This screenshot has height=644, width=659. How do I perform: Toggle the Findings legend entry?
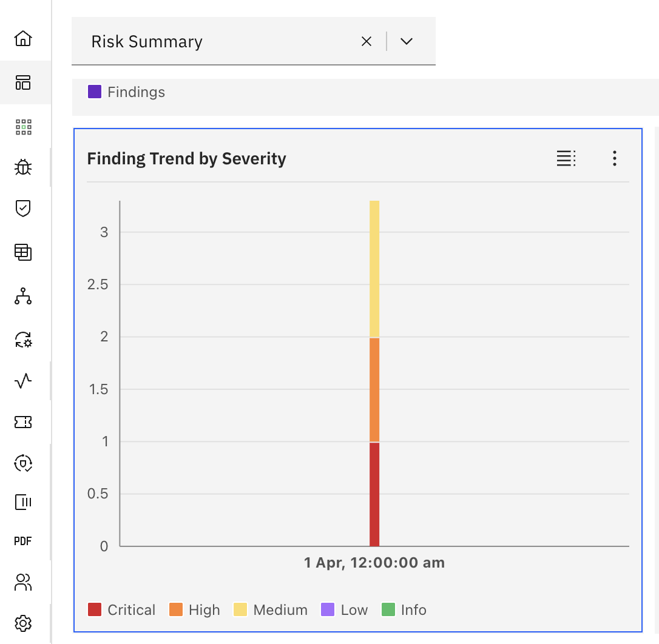[x=126, y=92]
